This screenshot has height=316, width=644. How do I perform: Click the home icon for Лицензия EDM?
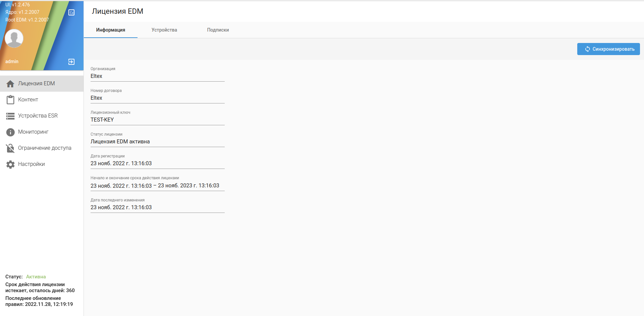tap(10, 84)
